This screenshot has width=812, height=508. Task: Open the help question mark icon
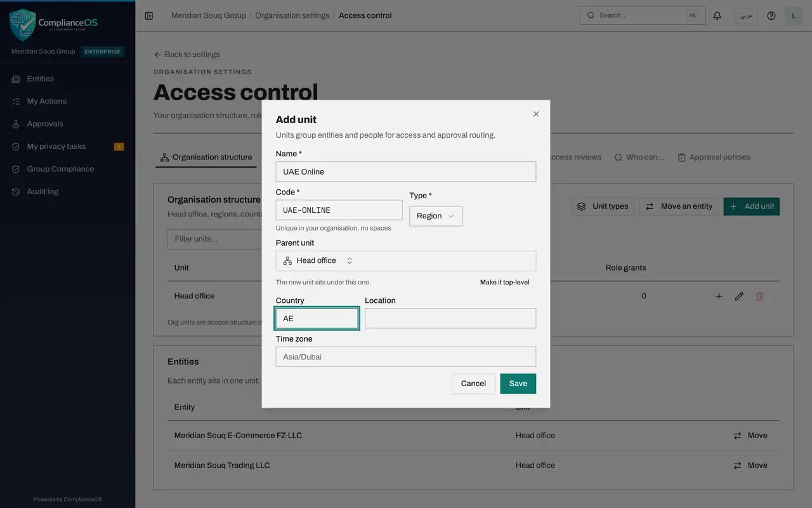pos(771,15)
